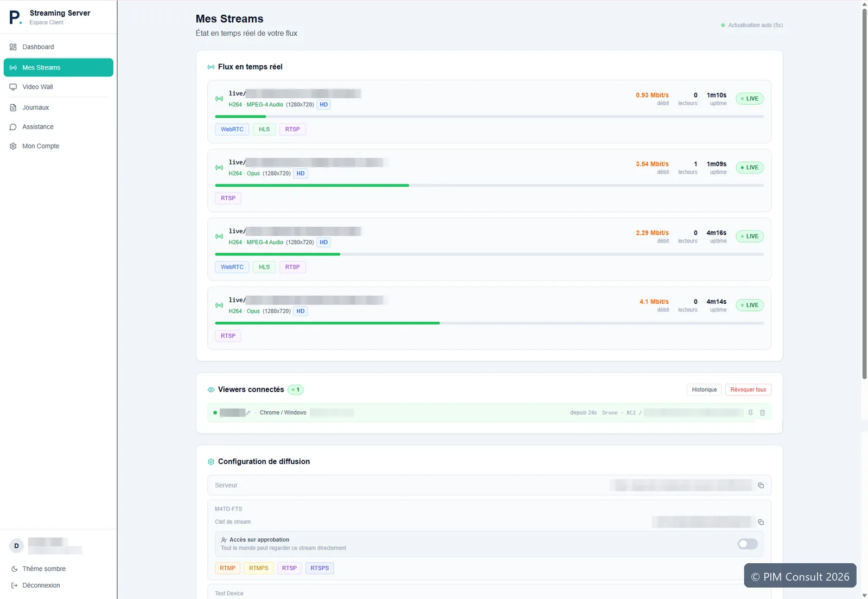Click the page vertical scrollbar thumb
The image size is (868, 599).
865,193
